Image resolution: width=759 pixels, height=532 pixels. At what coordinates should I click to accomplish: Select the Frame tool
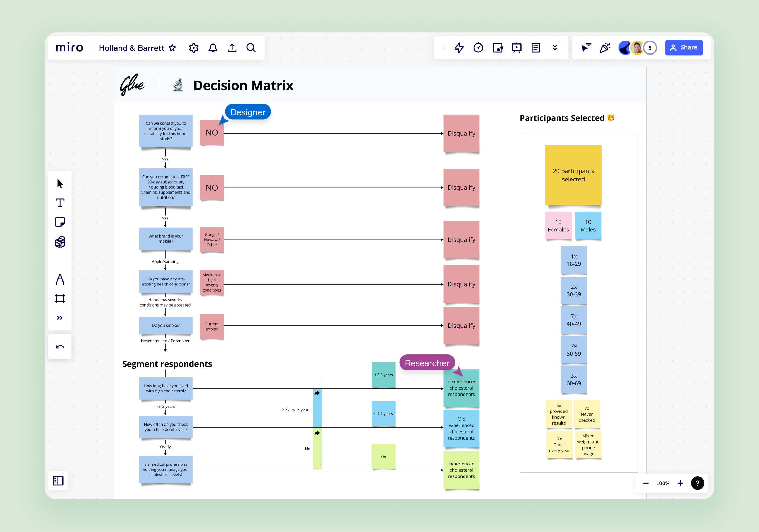click(x=60, y=299)
